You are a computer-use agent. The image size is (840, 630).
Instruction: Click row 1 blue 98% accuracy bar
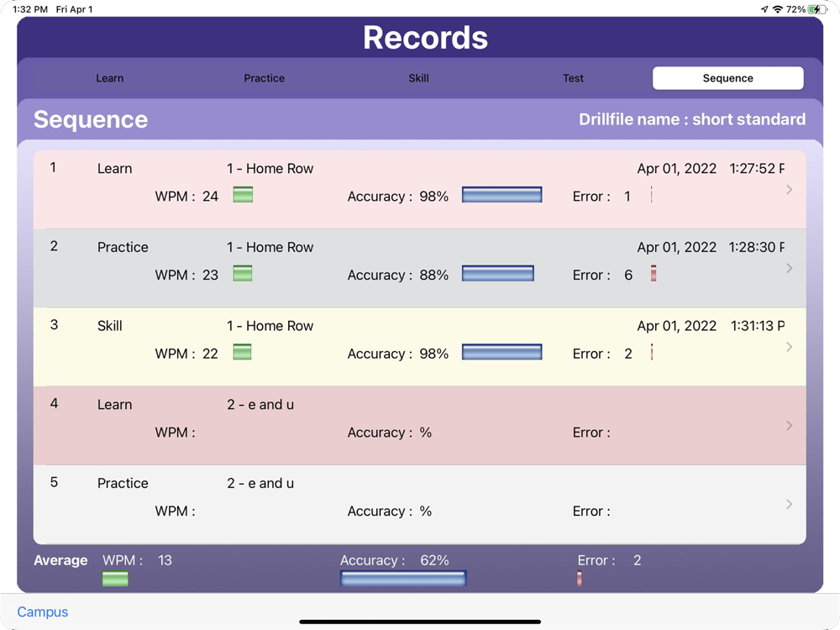click(x=502, y=195)
